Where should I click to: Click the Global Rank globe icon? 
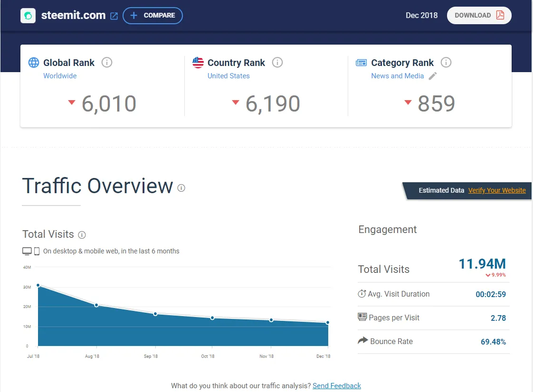coord(34,63)
